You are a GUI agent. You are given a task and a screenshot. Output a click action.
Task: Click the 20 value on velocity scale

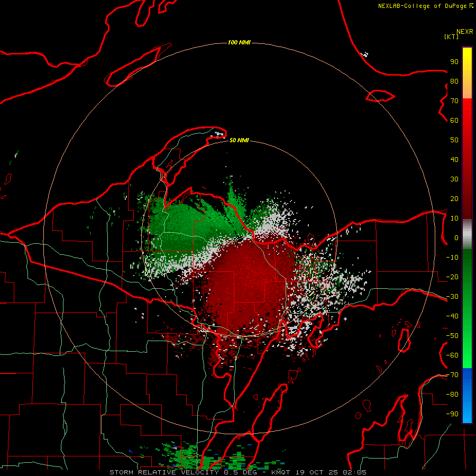point(454,199)
